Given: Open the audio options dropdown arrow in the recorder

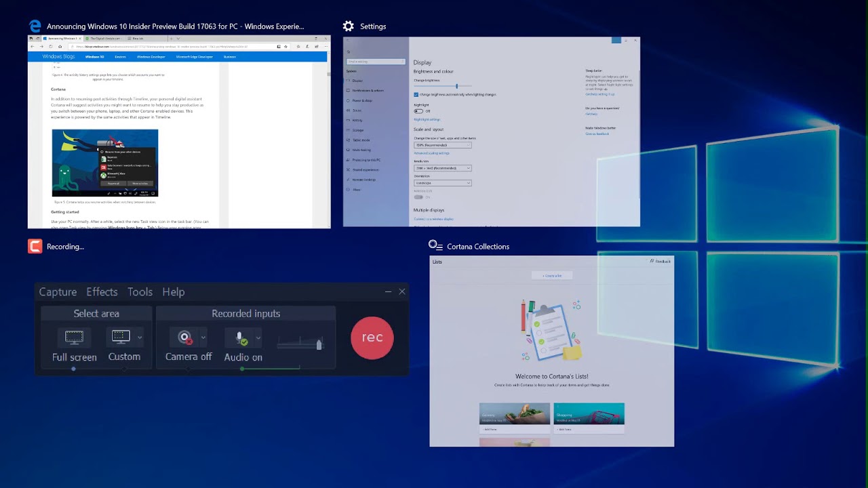Looking at the screenshot, I should (x=258, y=337).
